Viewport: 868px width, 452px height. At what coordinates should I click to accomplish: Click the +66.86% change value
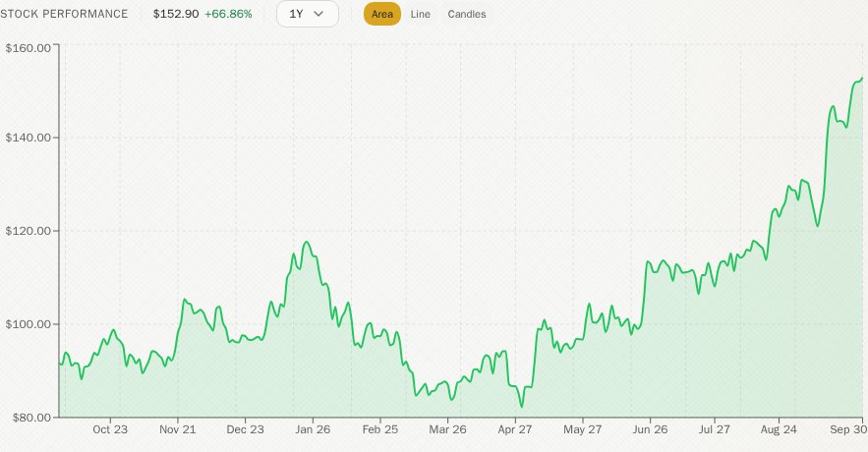pyautogui.click(x=228, y=14)
